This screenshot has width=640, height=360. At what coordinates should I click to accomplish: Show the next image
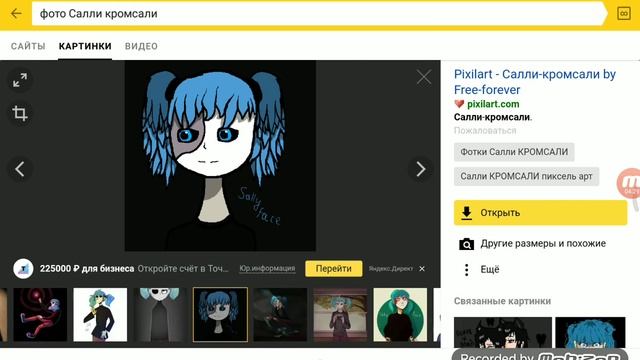(420, 169)
